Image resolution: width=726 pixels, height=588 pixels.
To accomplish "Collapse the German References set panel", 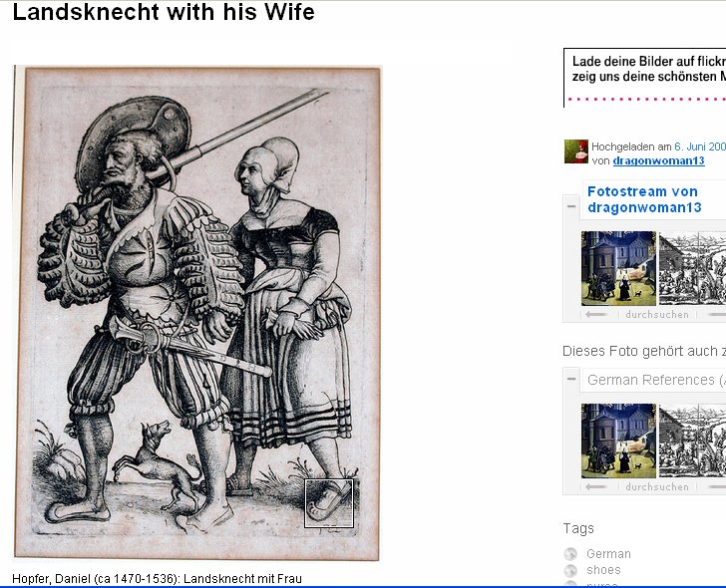I will 571,379.
